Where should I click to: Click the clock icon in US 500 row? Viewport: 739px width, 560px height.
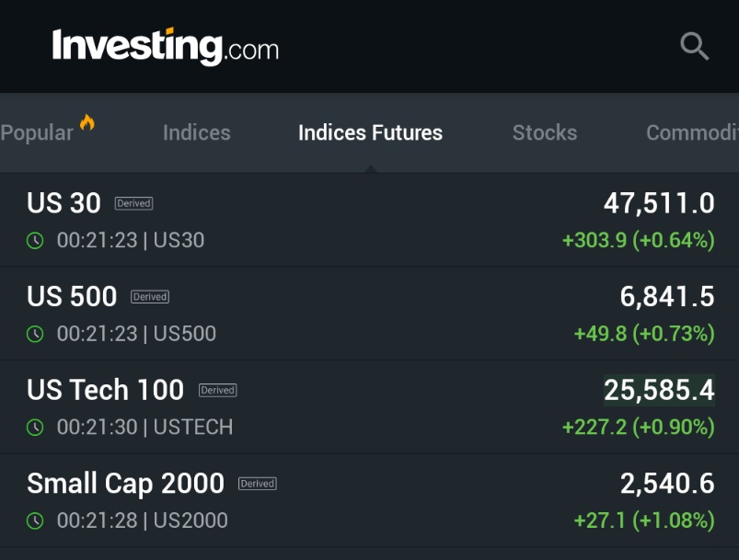35,334
